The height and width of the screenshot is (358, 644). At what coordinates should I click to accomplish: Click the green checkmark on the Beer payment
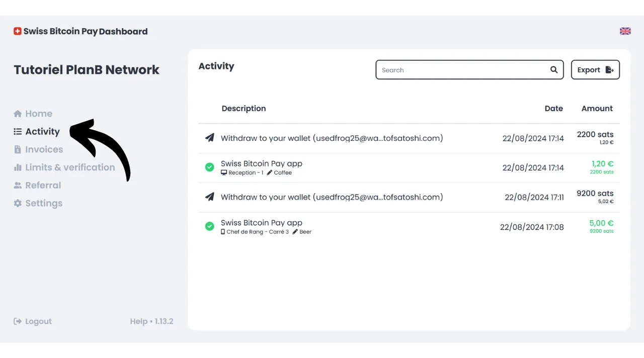(x=210, y=226)
